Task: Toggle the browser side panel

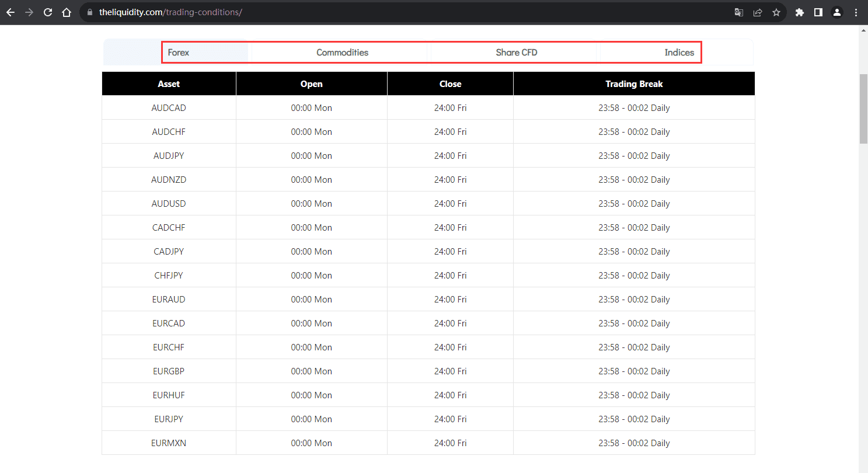Action: (818, 12)
